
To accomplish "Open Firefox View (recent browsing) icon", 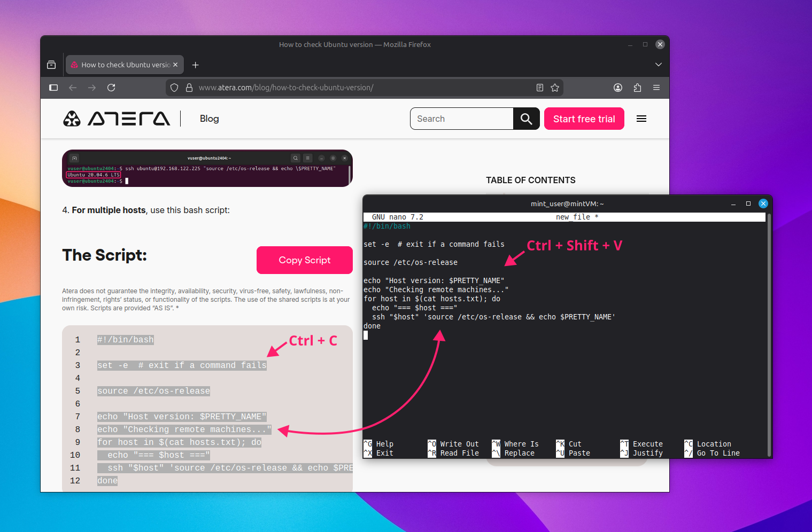I will point(51,65).
